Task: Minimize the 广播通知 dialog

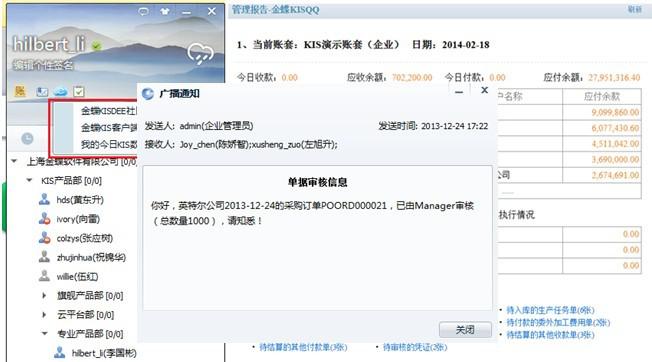Action: (x=459, y=92)
